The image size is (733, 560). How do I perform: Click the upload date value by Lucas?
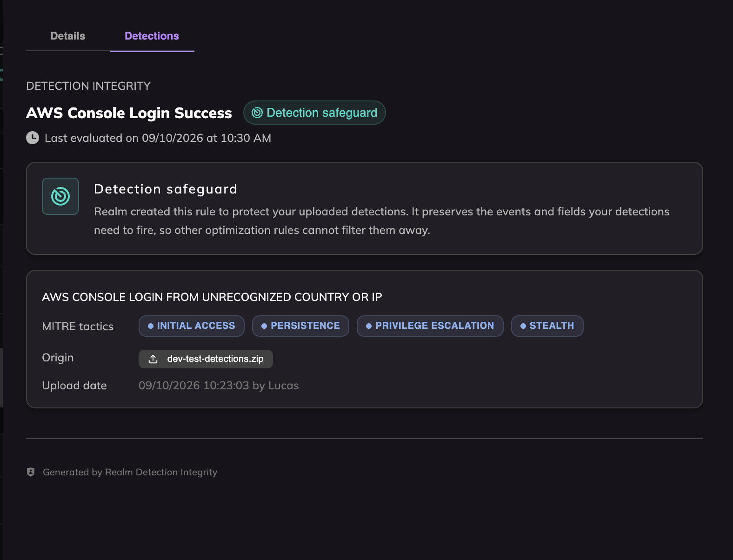coord(219,386)
